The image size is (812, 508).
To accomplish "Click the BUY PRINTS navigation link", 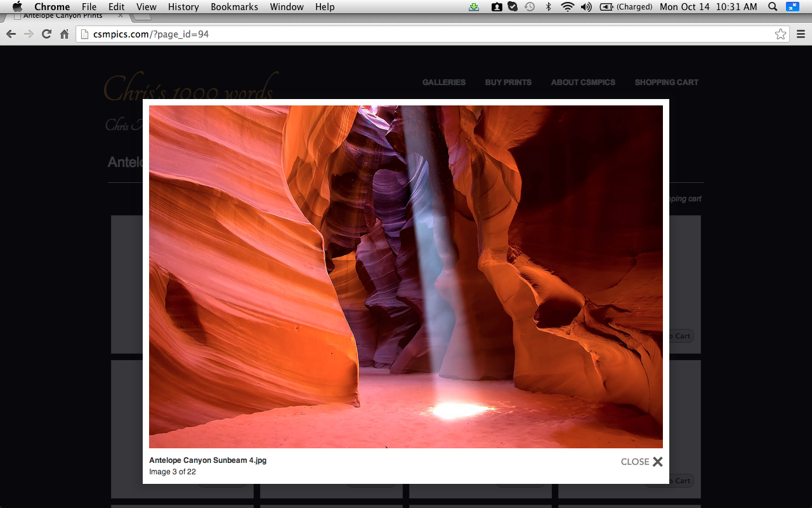I will (x=508, y=83).
